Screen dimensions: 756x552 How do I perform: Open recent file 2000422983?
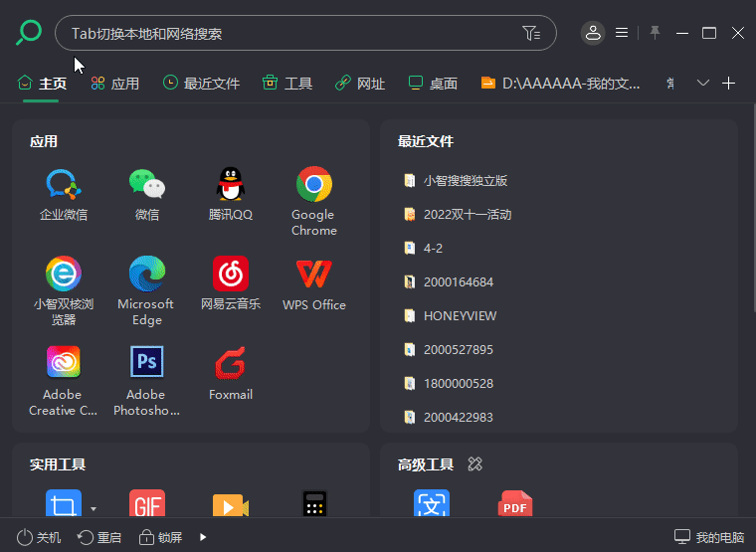pyautogui.click(x=449, y=417)
